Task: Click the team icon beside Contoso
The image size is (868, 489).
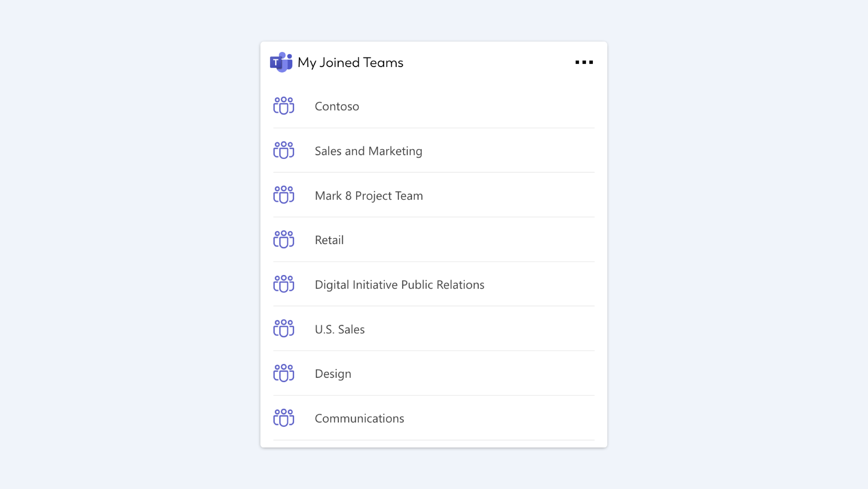Action: click(x=284, y=106)
